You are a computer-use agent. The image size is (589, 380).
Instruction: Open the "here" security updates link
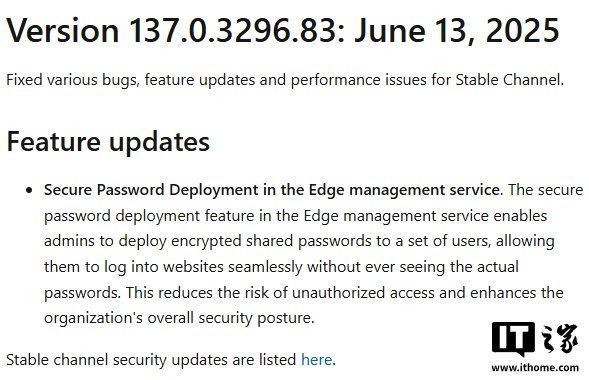click(317, 360)
